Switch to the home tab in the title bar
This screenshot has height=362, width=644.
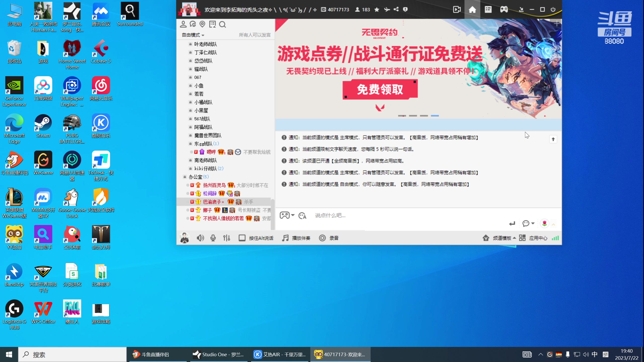[473, 9]
